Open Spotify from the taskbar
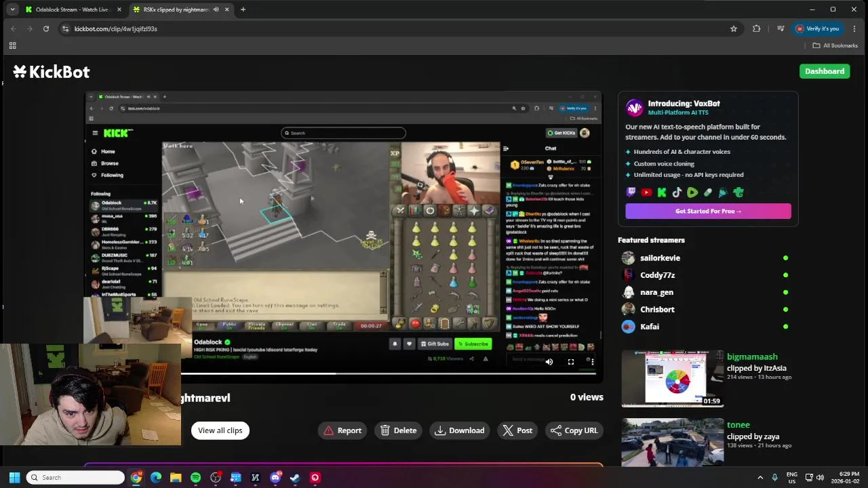Screen dimensions: 868x488 196,478
